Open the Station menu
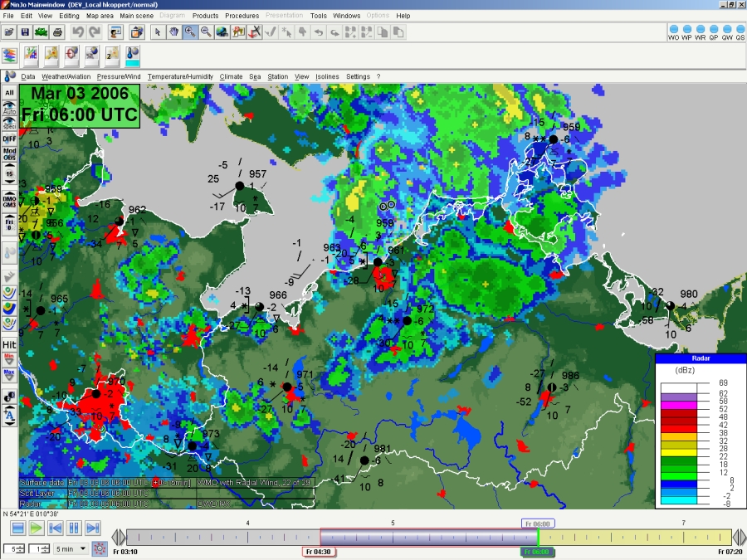Screen dimensions: 747x560 point(278,76)
